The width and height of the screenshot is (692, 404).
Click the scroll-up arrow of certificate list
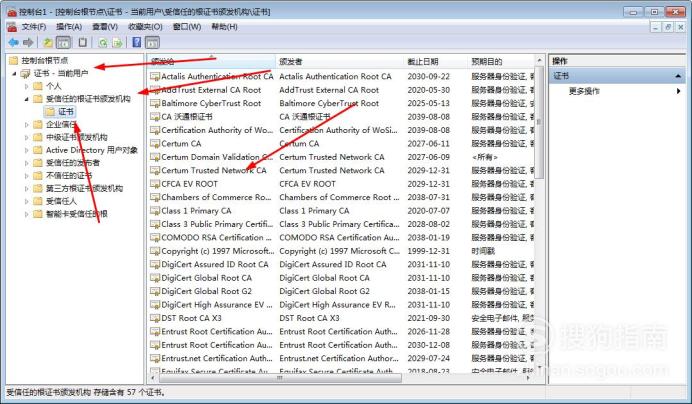539,60
